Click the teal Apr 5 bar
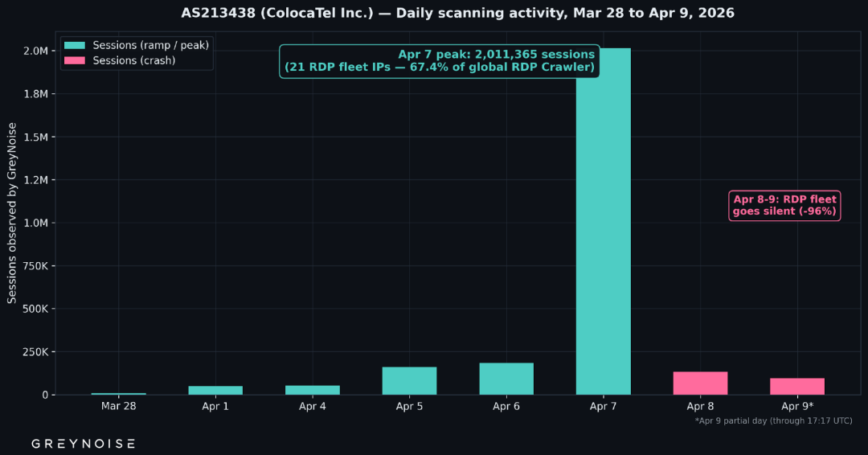This screenshot has height=455, width=868. coord(409,381)
